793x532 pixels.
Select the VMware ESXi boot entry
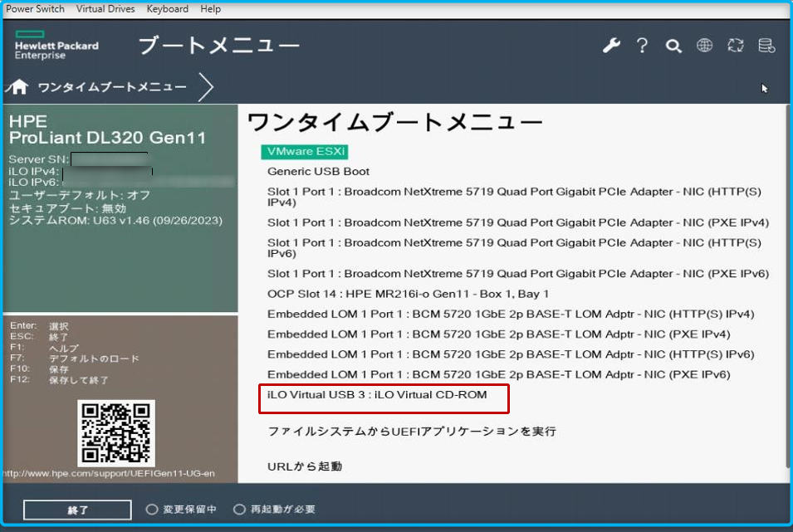pyautogui.click(x=305, y=152)
